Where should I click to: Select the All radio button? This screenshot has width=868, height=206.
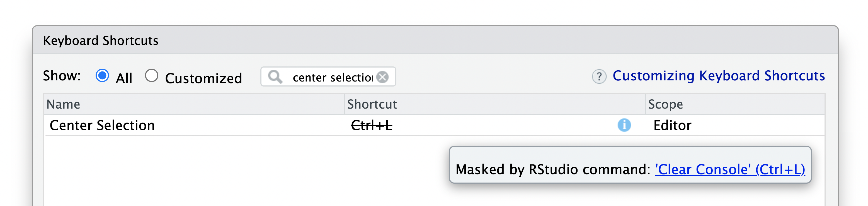102,76
